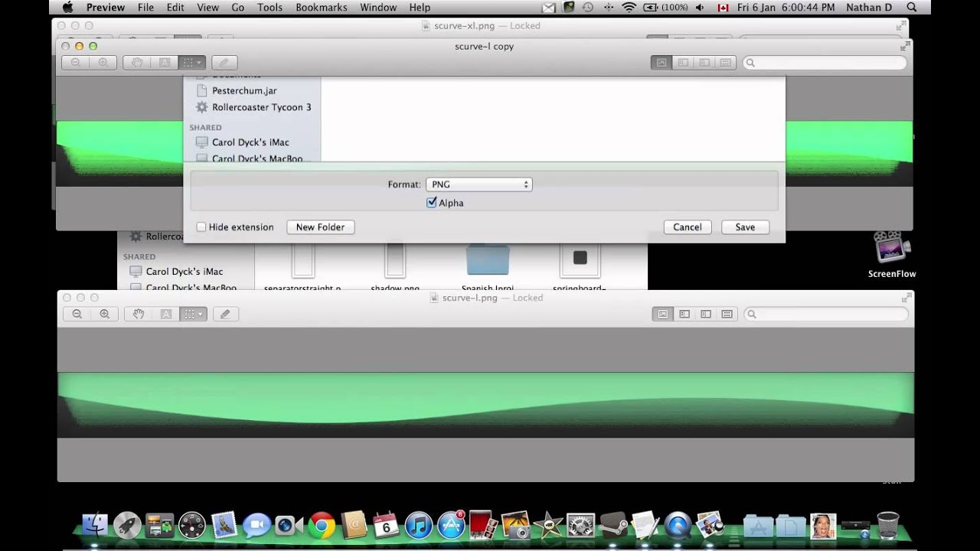Open the Bookmarks menu
980x551 pixels.
322,8
